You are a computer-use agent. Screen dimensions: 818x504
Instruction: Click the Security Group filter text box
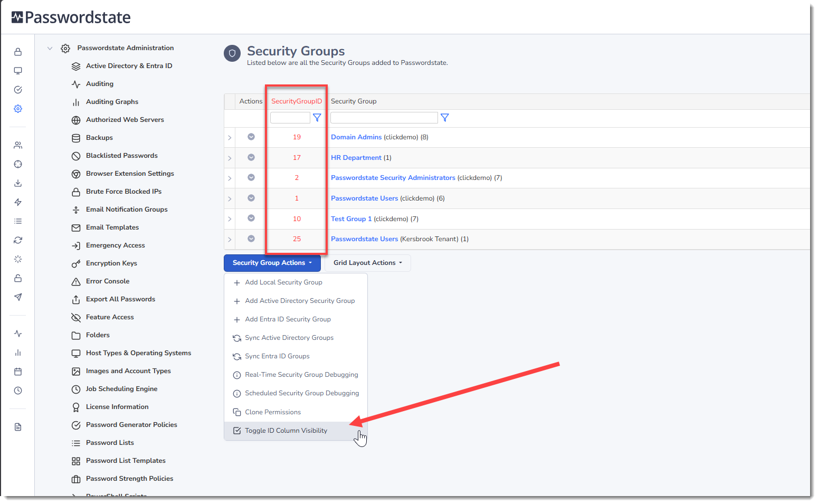pos(384,118)
